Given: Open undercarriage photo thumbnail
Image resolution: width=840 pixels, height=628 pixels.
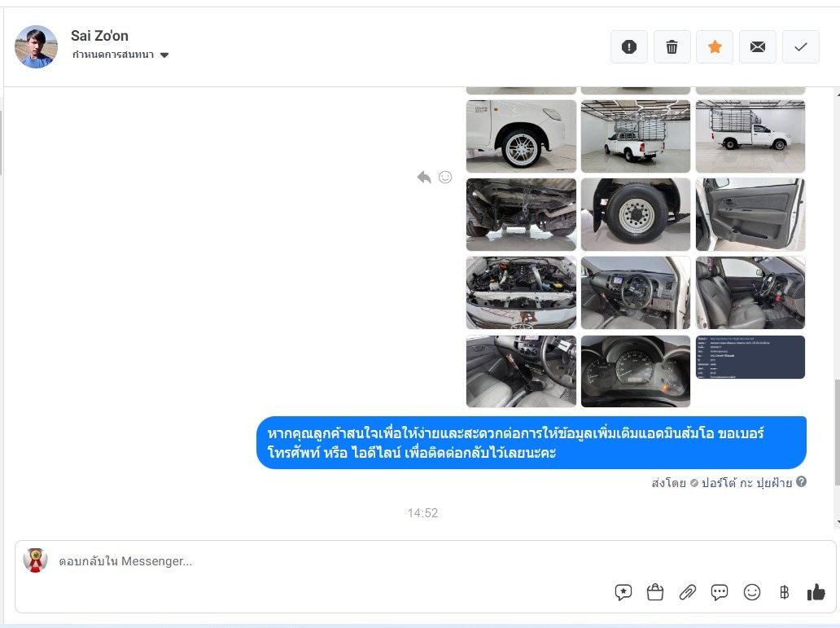Looking at the screenshot, I should (521, 214).
